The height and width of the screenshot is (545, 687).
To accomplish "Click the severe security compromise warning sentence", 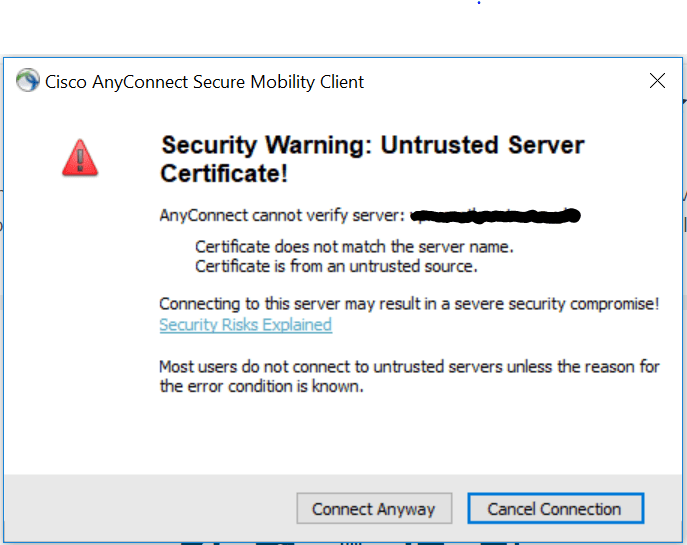I will point(409,304).
